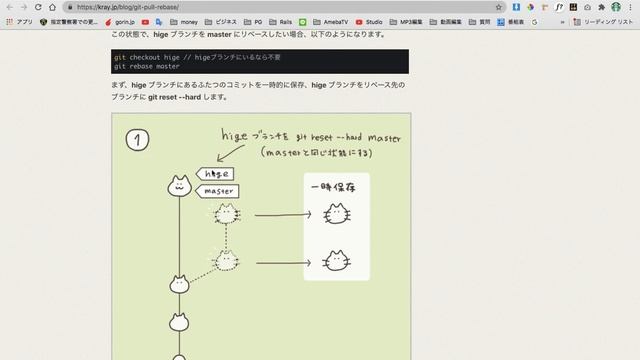Expand the 質問 bookmark folder
Screen dimensions: 640x360
480,22
